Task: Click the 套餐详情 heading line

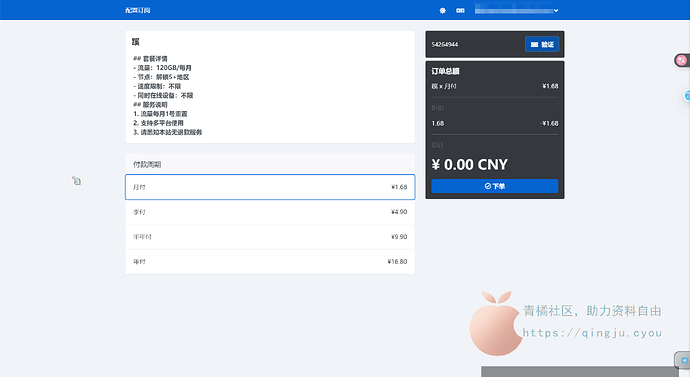Action: click(150, 59)
